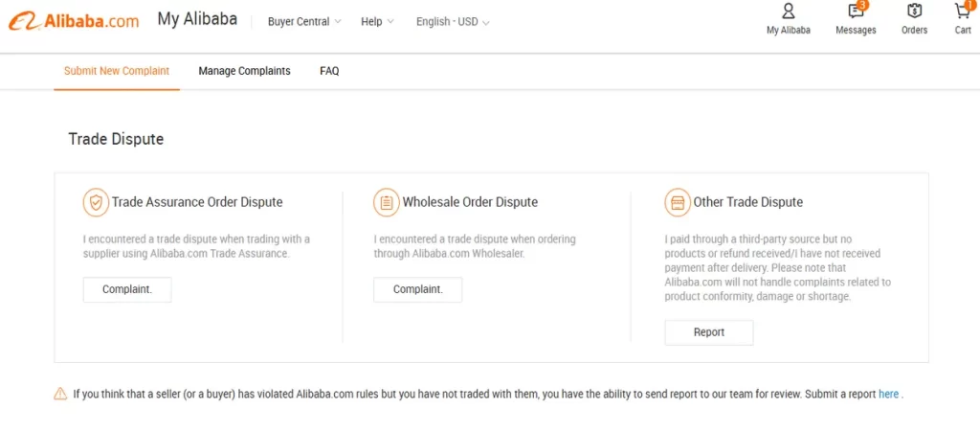Viewport: 980px width, 432px height.
Task: Click the My Alibaba header title
Action: pyautogui.click(x=197, y=20)
